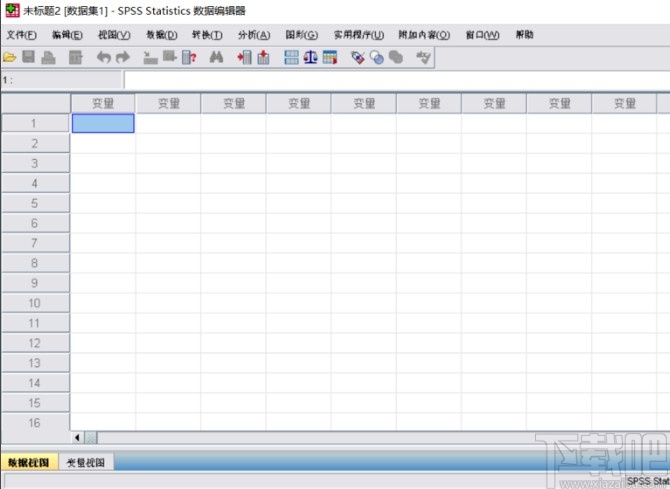Click the SPSS app icon in title bar
The image size is (670, 489).
(x=12, y=10)
